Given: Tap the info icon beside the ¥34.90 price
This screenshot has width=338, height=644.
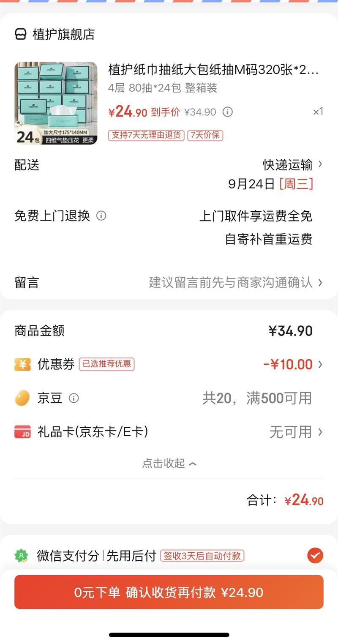Looking at the screenshot, I should click(228, 112).
